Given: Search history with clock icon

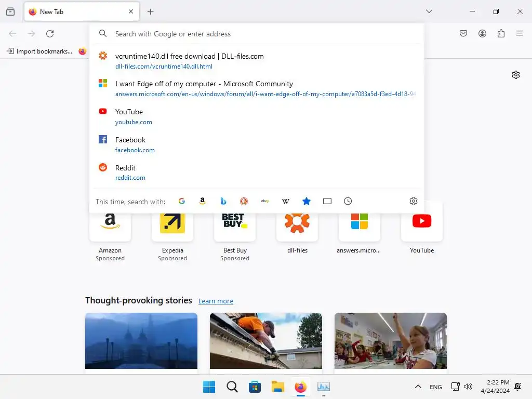Looking at the screenshot, I should coord(348,201).
